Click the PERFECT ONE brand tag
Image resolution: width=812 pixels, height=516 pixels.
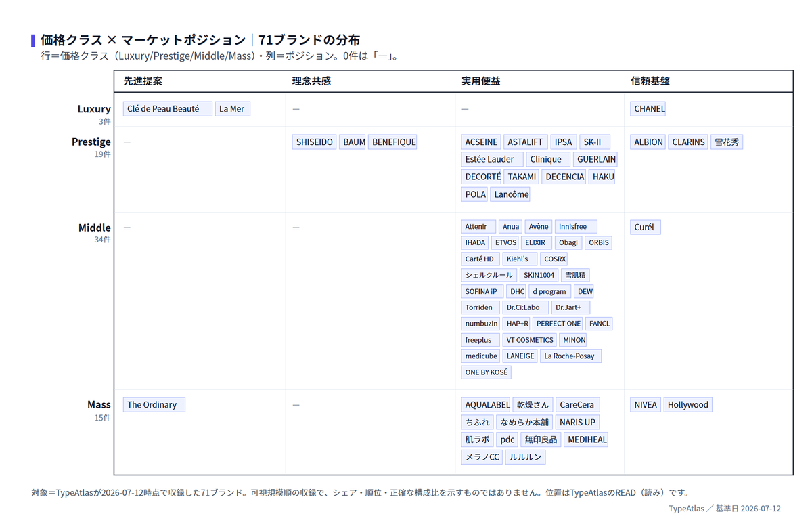coord(558,324)
